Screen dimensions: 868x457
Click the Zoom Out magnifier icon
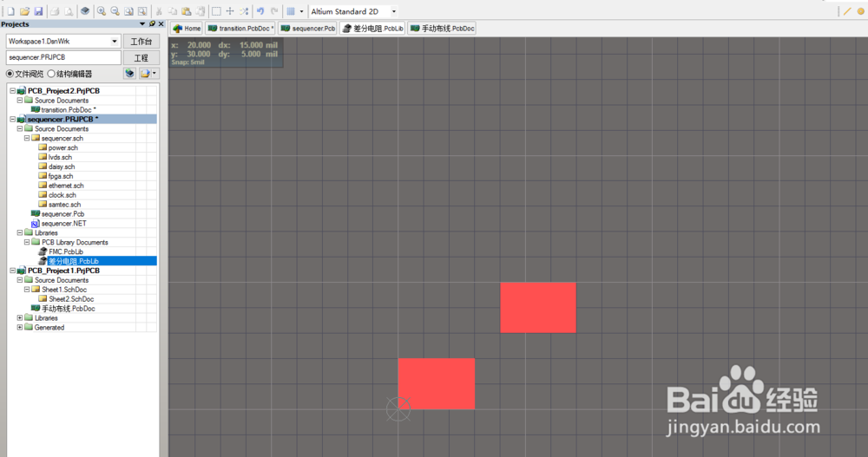pyautogui.click(x=115, y=11)
